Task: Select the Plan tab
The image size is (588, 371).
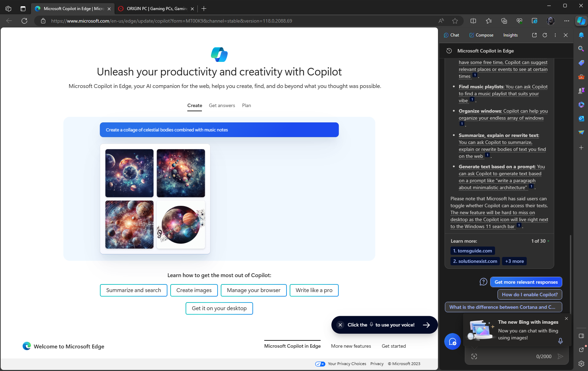Action: tap(246, 106)
